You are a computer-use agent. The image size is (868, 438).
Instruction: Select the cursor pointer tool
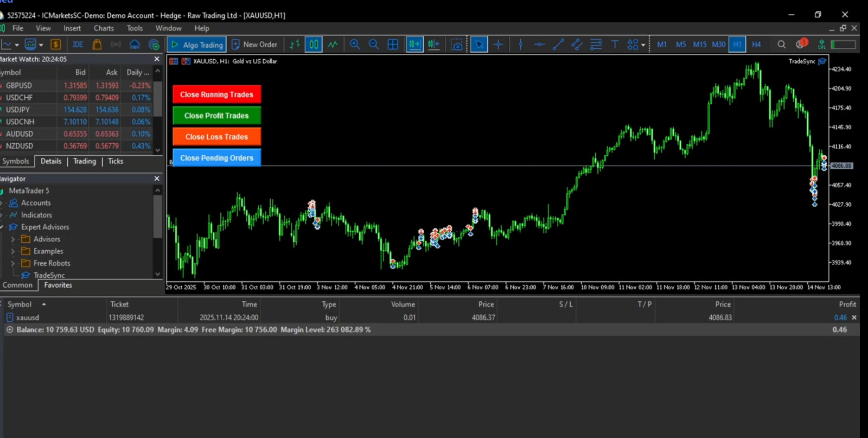click(x=479, y=45)
